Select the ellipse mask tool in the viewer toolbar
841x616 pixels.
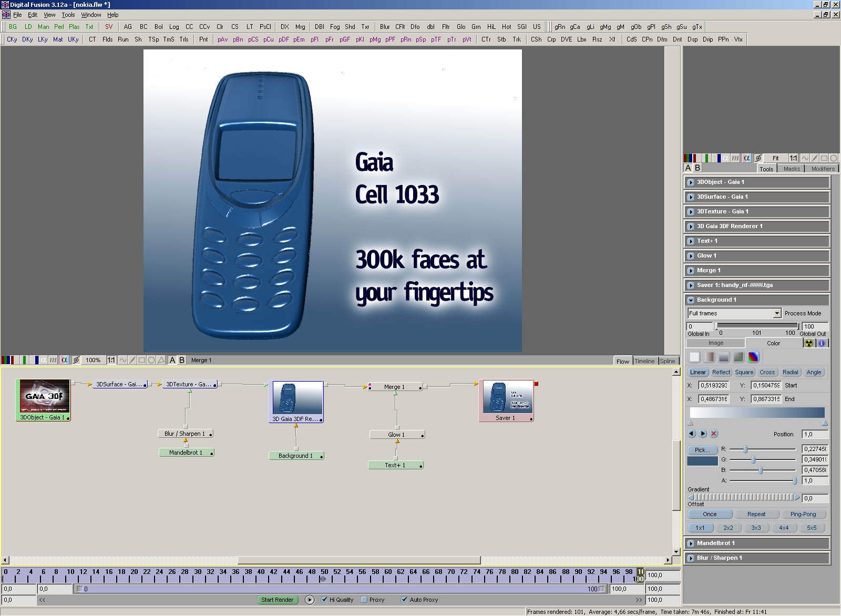[x=151, y=360]
